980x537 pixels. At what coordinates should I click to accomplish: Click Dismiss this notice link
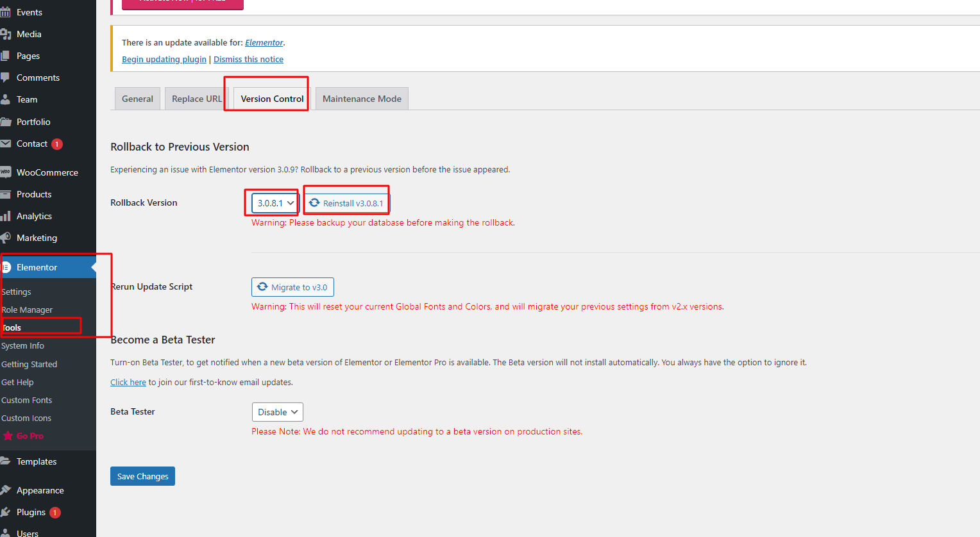click(x=248, y=59)
